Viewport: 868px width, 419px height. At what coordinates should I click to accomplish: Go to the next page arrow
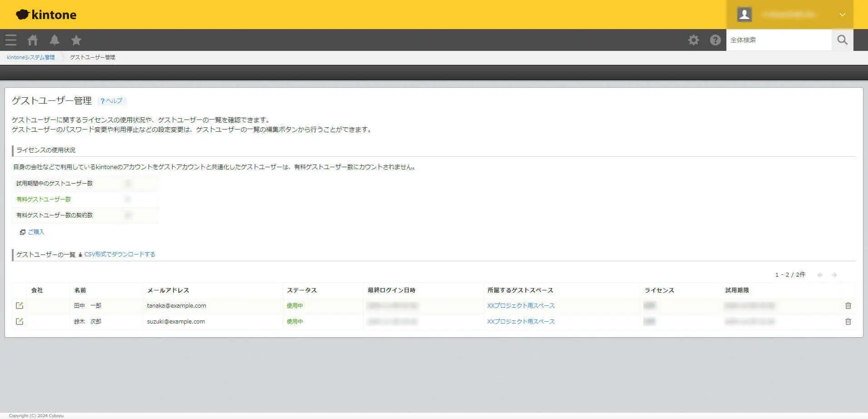click(x=834, y=275)
